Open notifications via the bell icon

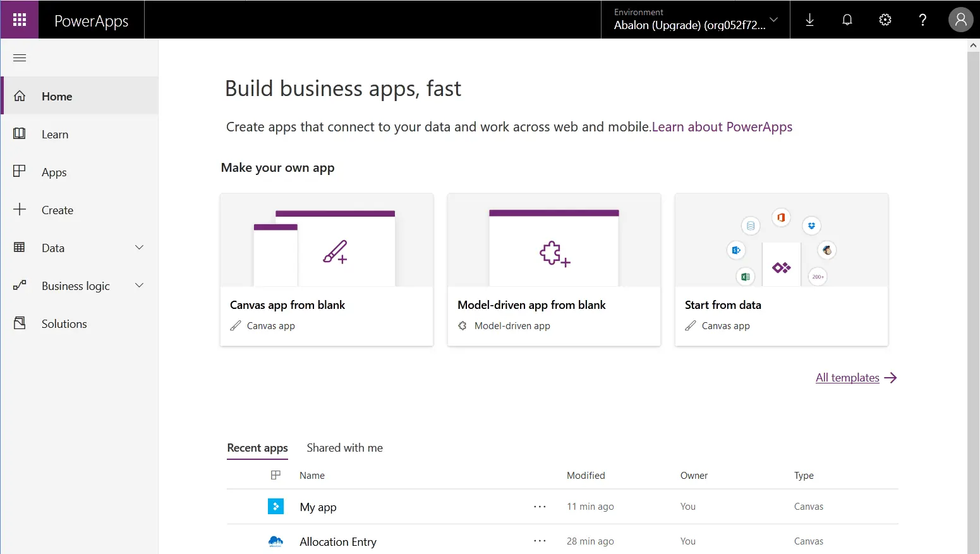click(847, 20)
